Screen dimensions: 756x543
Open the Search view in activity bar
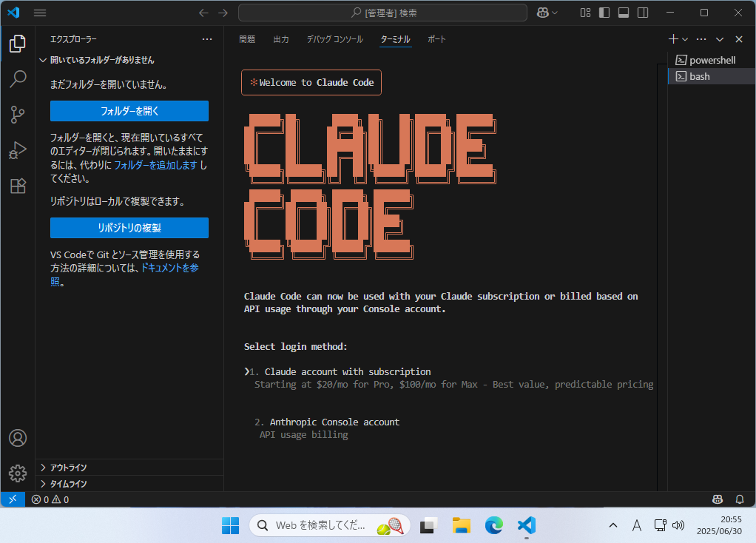[x=18, y=79]
